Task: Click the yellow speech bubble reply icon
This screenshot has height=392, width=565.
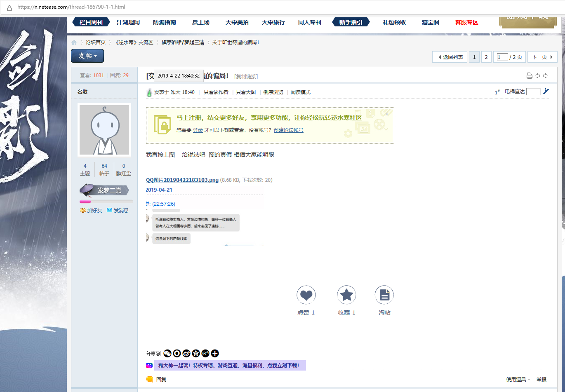Action: [150, 379]
